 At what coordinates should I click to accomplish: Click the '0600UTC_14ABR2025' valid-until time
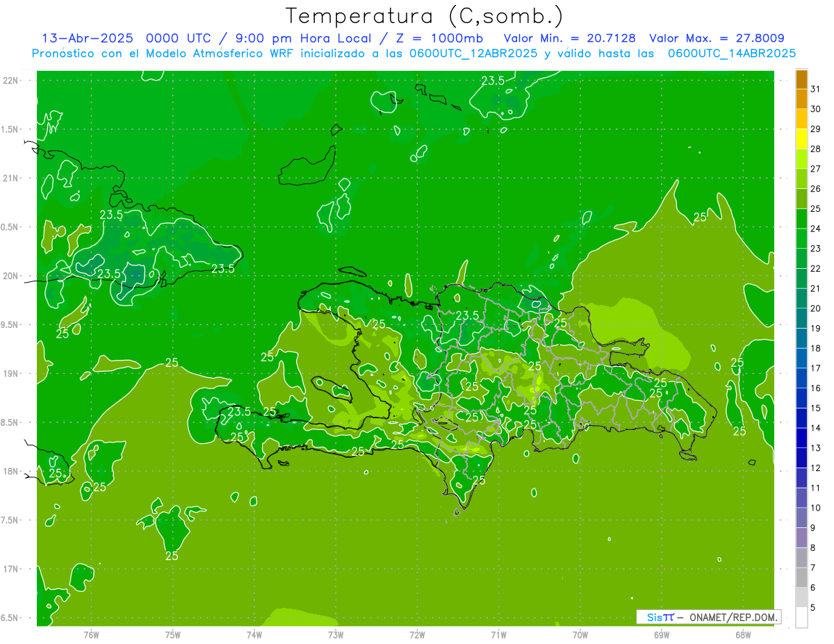(x=731, y=53)
